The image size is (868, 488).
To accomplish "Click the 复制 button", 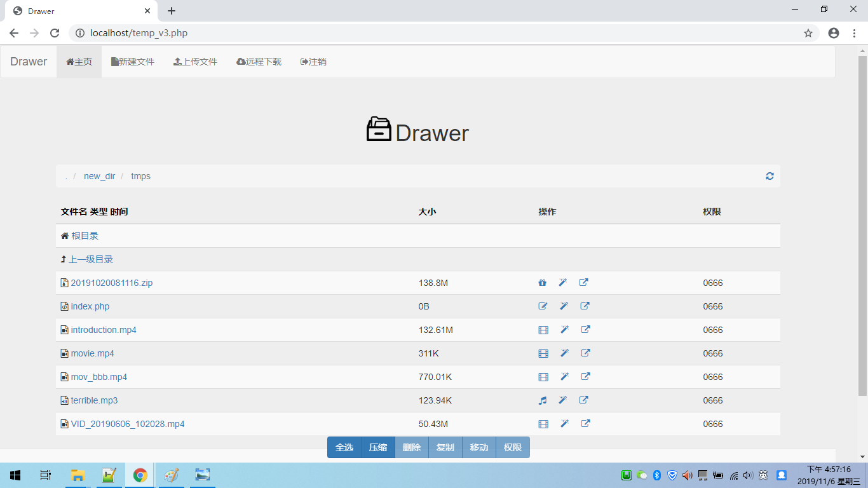I will [x=445, y=447].
